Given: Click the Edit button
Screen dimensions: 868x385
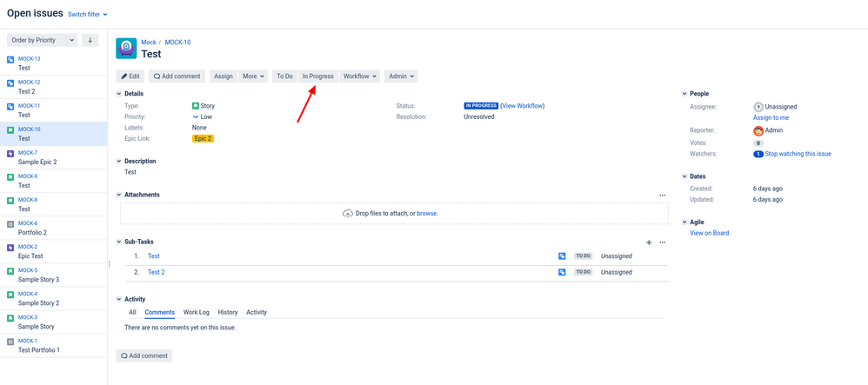Looking at the screenshot, I should click(130, 76).
